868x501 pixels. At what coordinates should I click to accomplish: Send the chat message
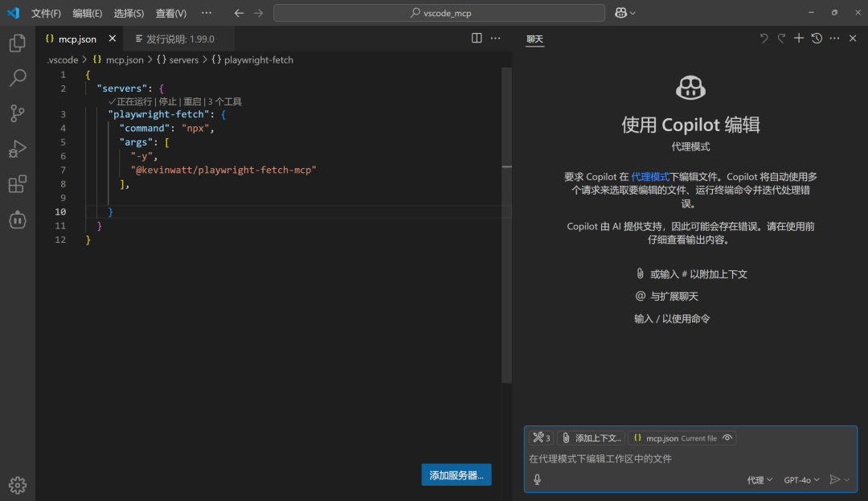pos(835,479)
